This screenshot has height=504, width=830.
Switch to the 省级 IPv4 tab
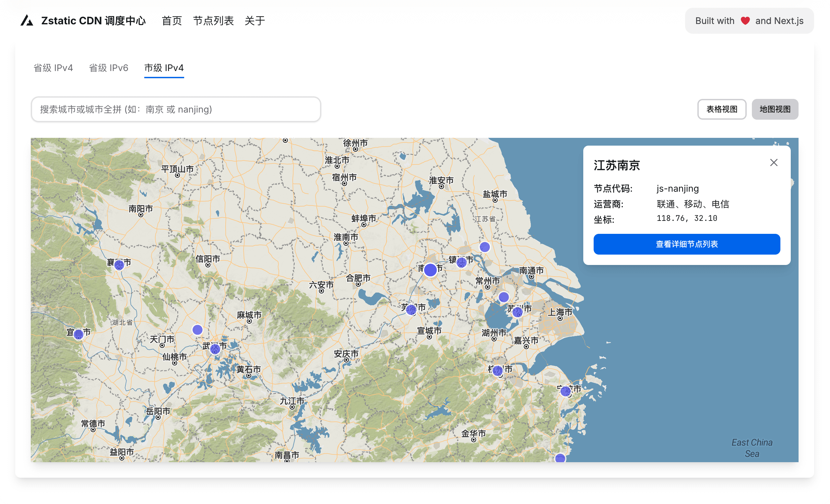point(53,68)
